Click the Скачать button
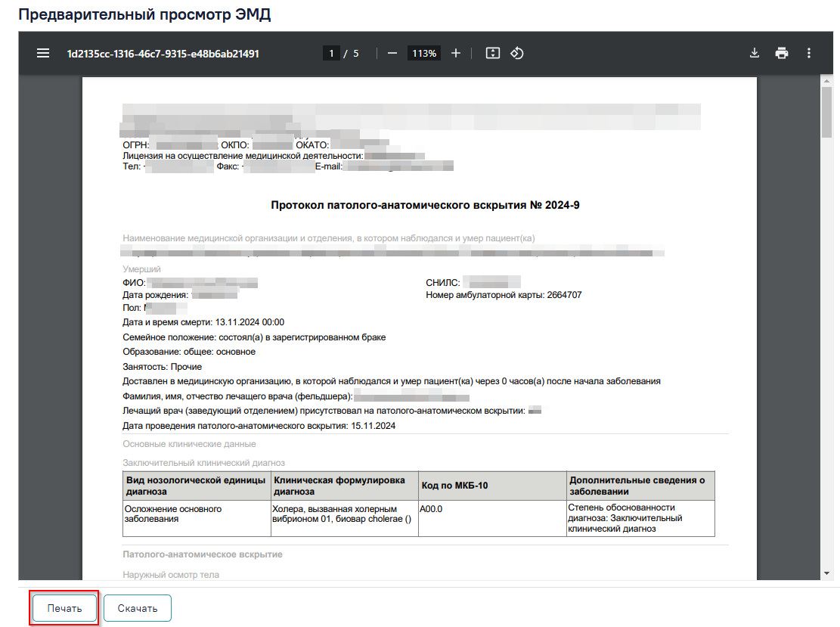The height and width of the screenshot is (627, 840). pos(138,608)
